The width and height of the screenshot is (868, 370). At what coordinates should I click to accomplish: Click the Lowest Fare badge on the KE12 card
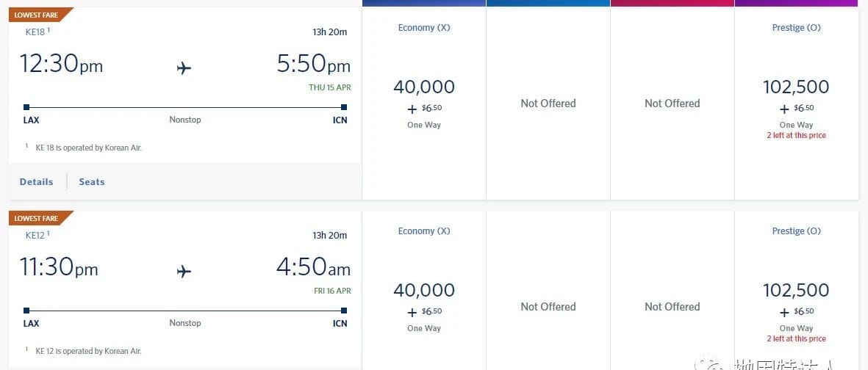pyautogui.click(x=37, y=218)
